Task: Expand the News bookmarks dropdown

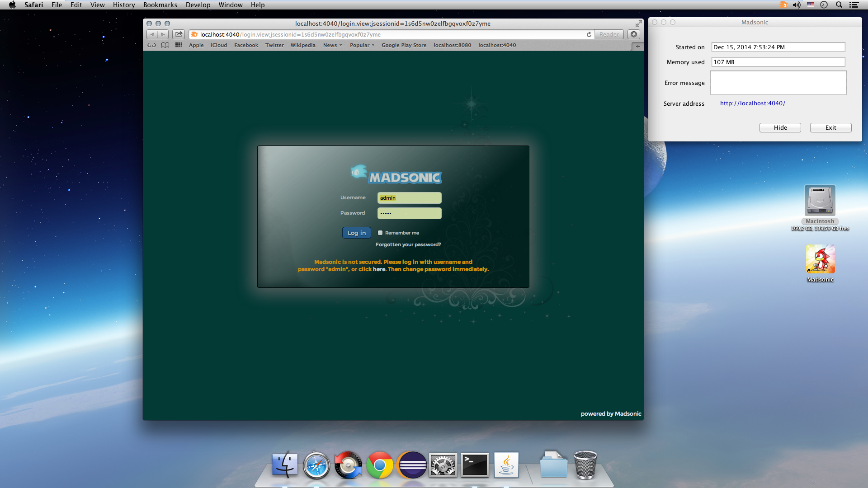Action: point(332,45)
